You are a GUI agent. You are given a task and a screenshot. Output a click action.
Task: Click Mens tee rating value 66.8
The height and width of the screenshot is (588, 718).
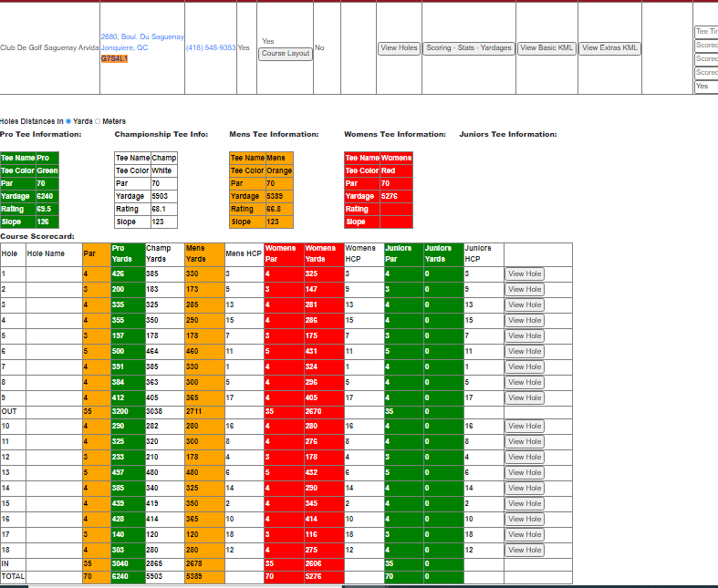click(x=274, y=209)
